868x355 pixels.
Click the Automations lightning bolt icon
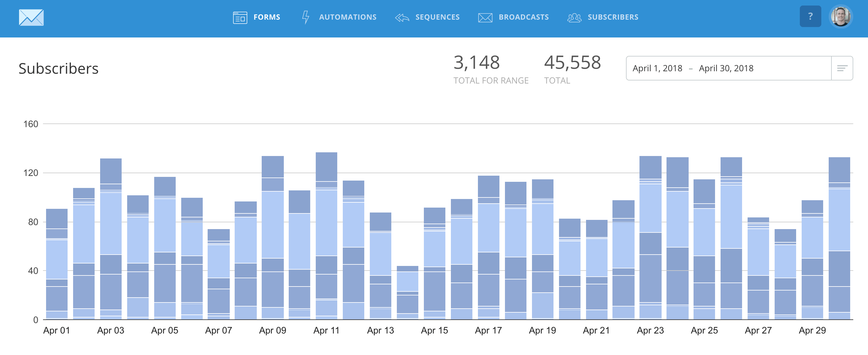tap(305, 17)
